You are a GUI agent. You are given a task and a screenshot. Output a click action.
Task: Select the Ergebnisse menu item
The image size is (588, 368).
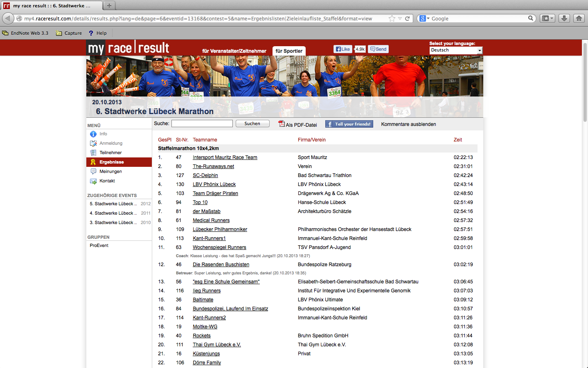(x=119, y=162)
